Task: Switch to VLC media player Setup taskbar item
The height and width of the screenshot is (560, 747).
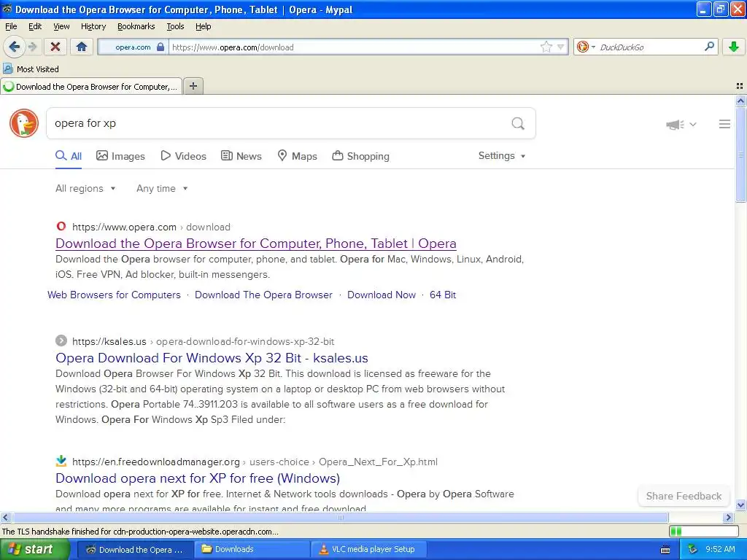Action: 368,549
